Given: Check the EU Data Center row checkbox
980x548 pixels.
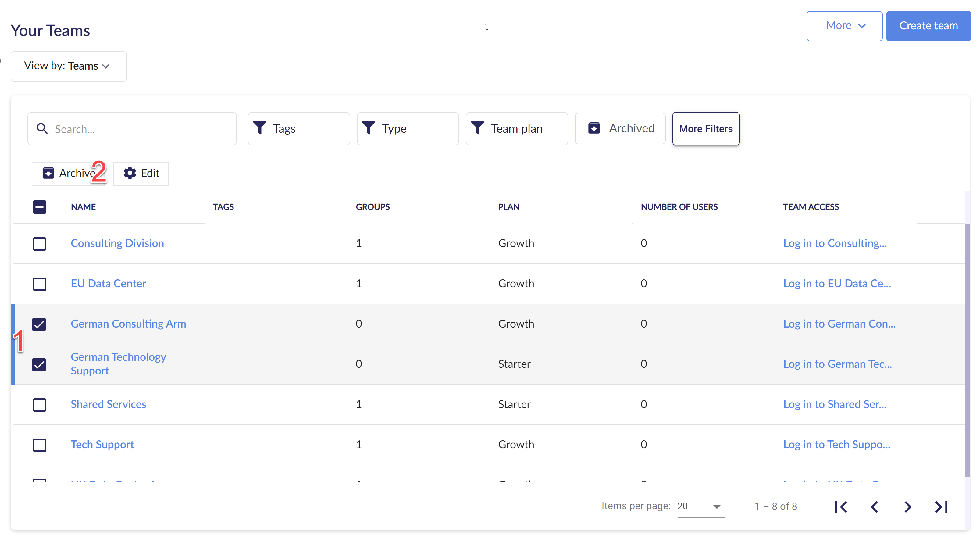Looking at the screenshot, I should point(40,284).
